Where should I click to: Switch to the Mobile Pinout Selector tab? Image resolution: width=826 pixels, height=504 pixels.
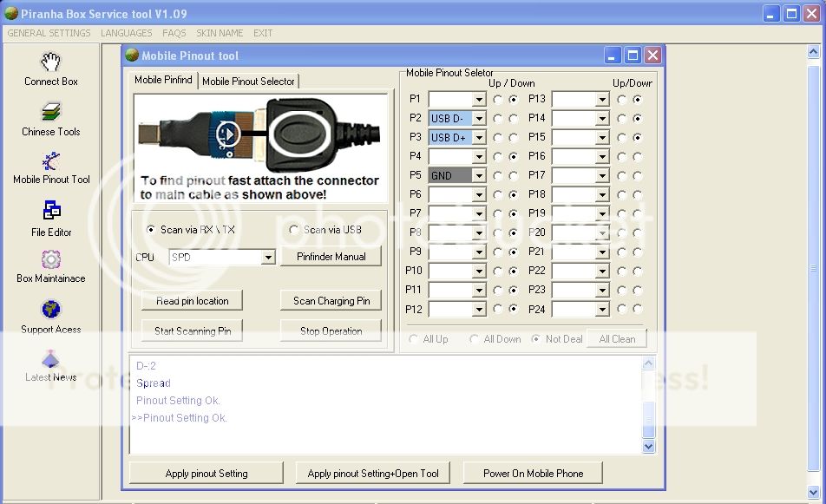249,81
